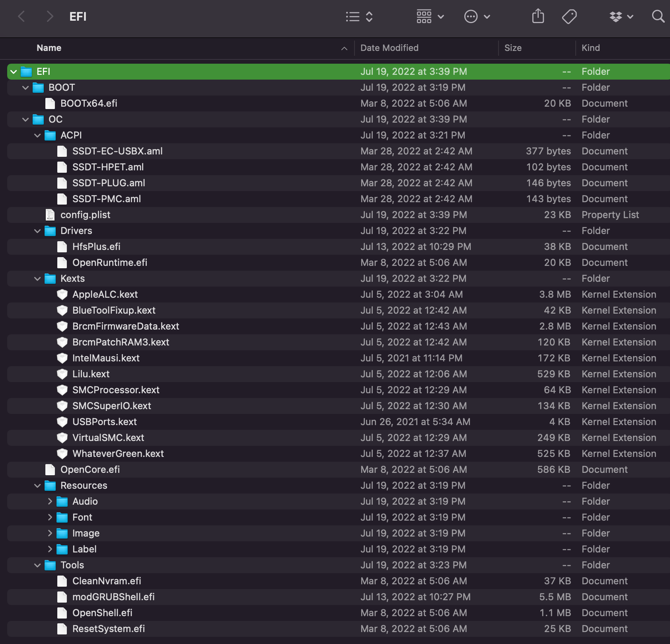The image size is (670, 644).
Task: Collapse the Resources folder
Action: (x=38, y=486)
